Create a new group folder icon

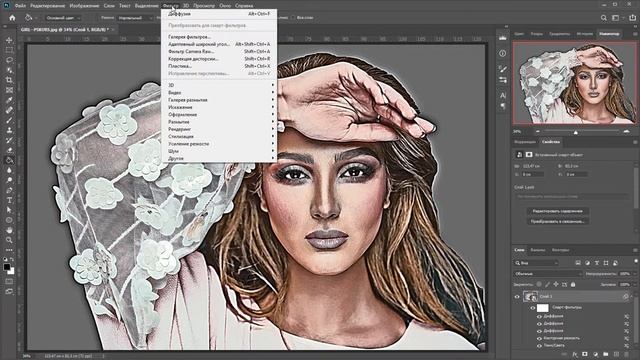(606, 354)
